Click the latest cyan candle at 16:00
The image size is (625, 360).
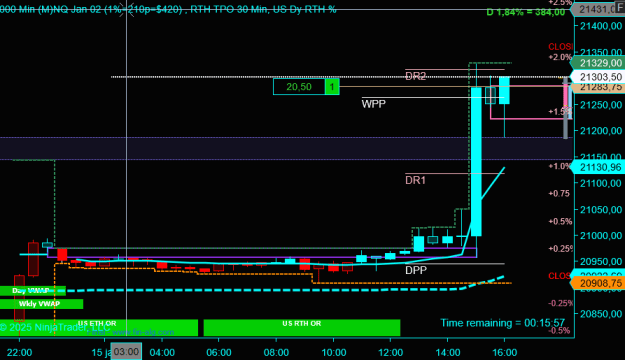pyautogui.click(x=504, y=90)
